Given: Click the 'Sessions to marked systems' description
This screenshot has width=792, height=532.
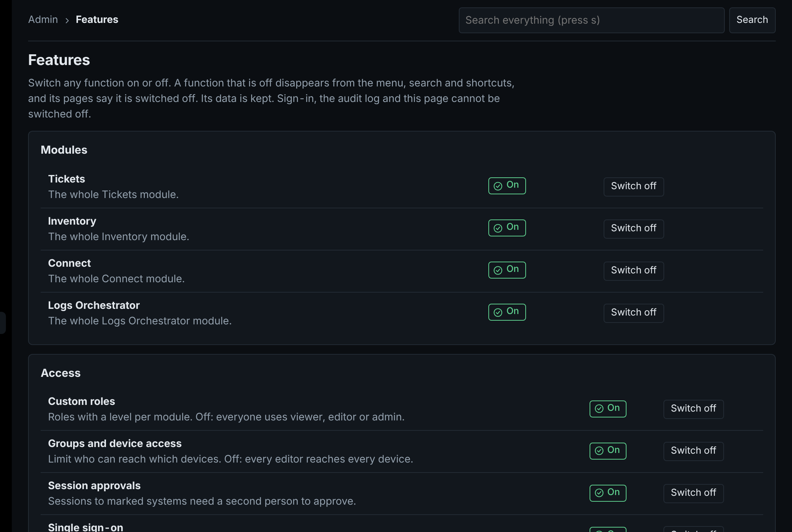Looking at the screenshot, I should 202,501.
